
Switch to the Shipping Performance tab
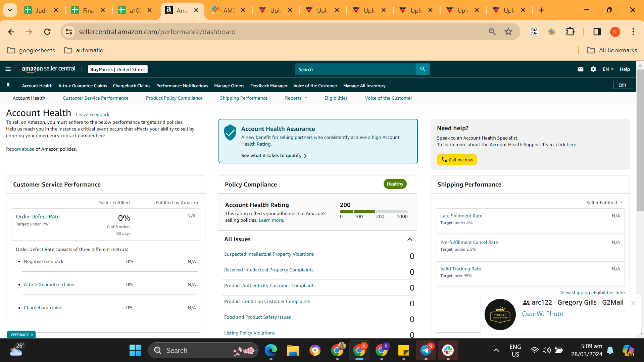pos(244,98)
